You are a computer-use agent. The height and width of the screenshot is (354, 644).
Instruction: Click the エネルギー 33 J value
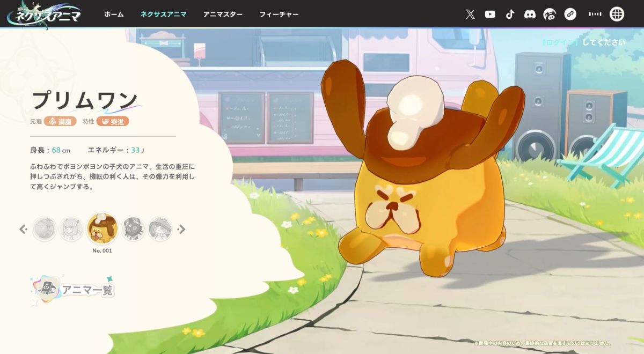pyautogui.click(x=116, y=150)
